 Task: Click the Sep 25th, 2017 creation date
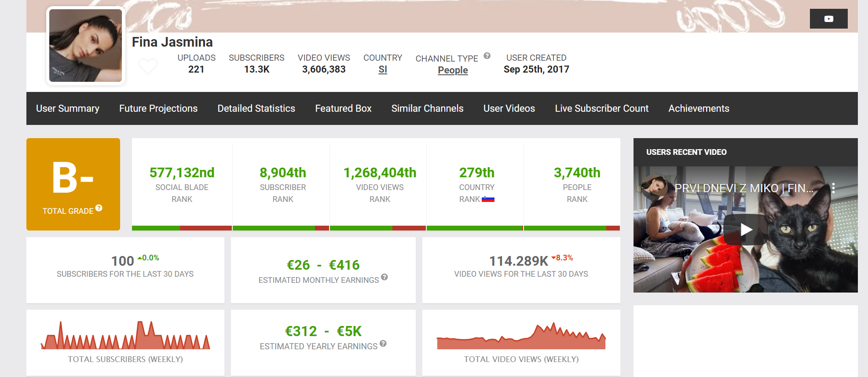[536, 69]
